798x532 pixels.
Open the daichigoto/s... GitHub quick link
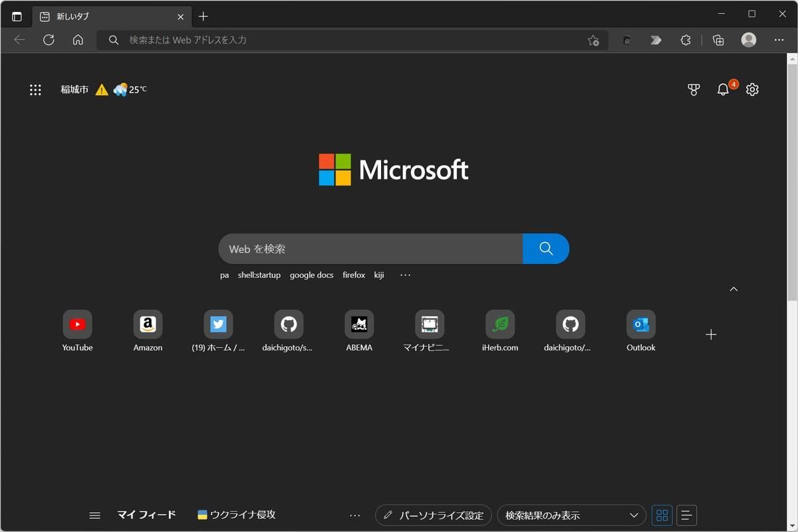(289, 331)
